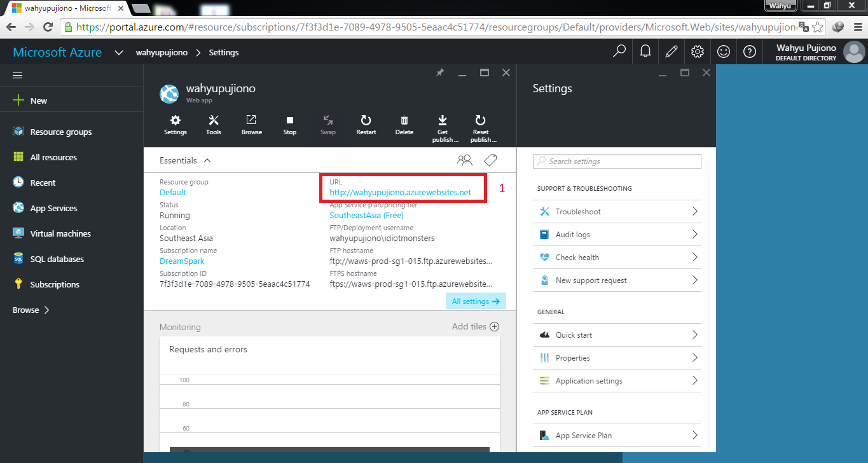Open Check health settings row
Screen dimensions: 868x463
617,258
